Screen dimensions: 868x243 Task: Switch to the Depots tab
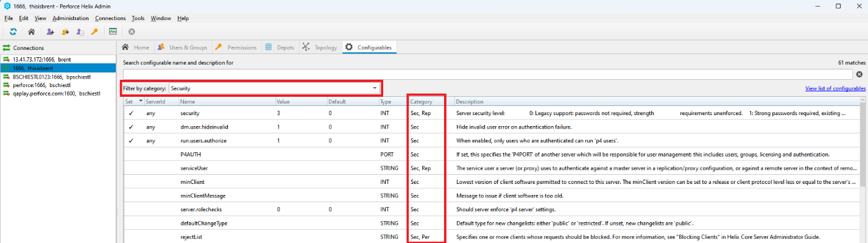pyautogui.click(x=280, y=48)
